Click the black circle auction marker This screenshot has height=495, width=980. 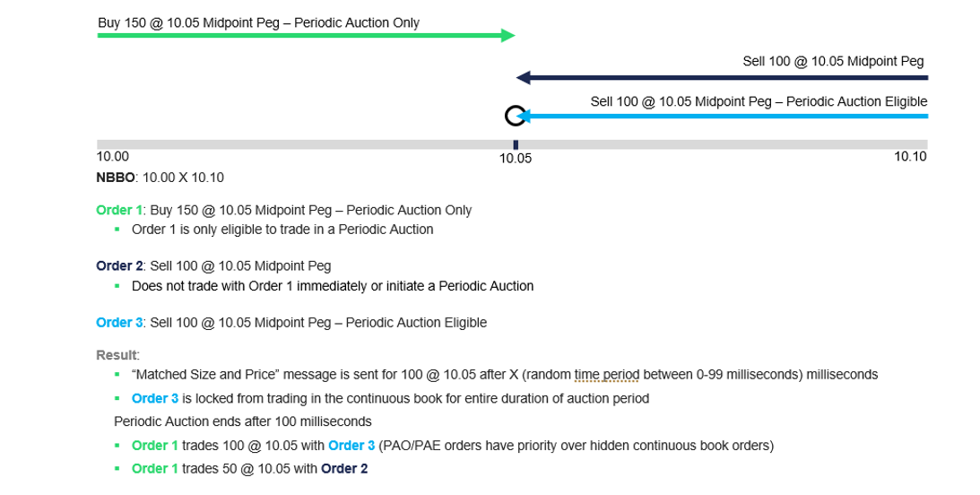coord(515,116)
